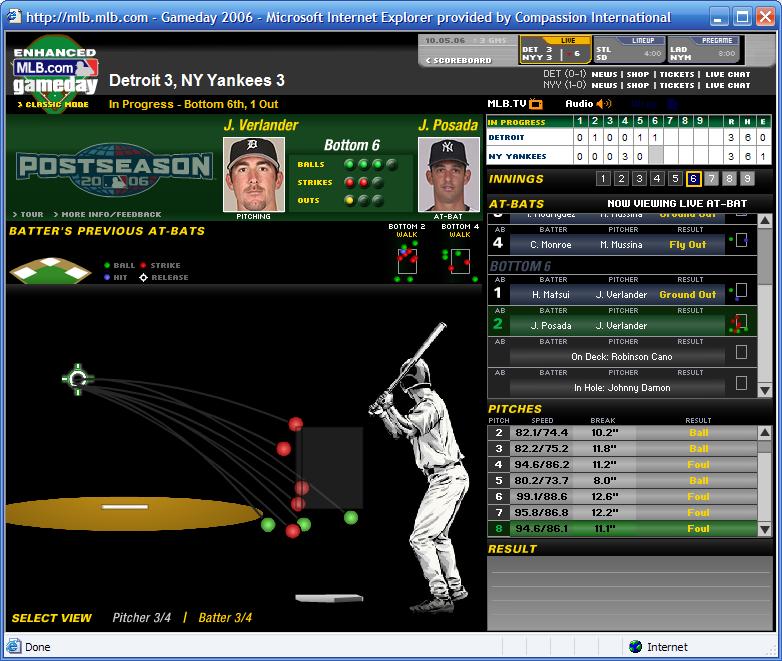
Task: Click the pitch release point marker
Action: (77, 379)
